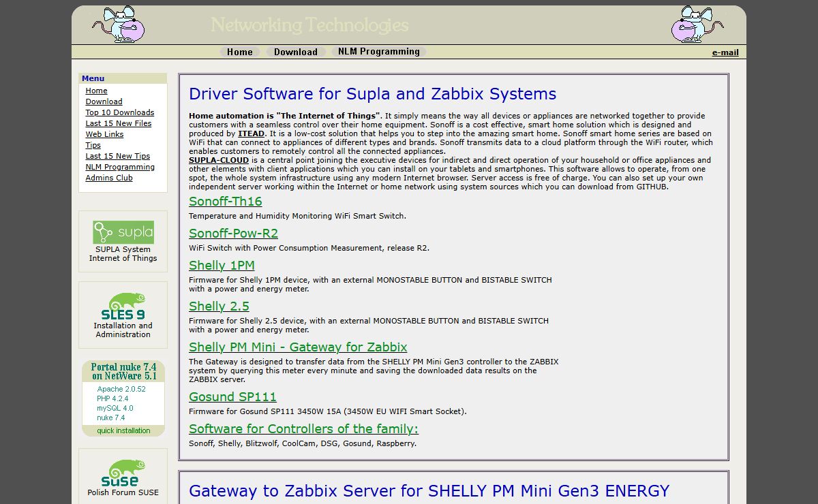Click SUPLA System Internet of Things caption

[123, 254]
